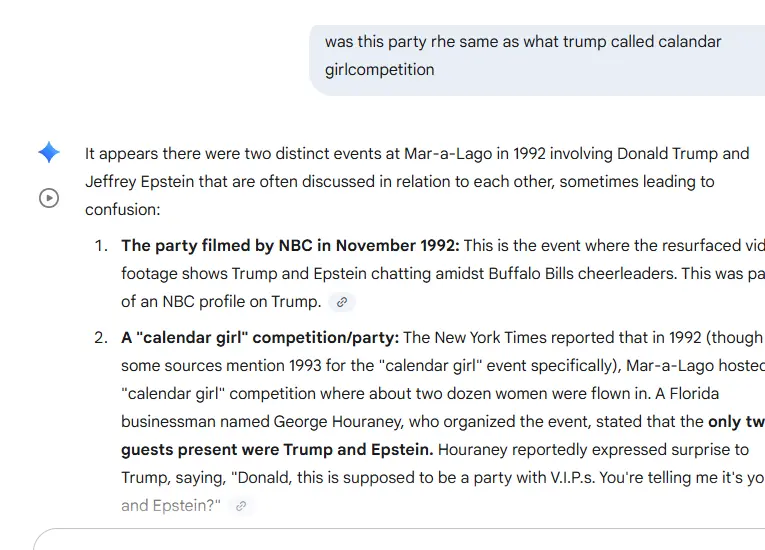Click the word 'girlcompetition' in the user message

click(380, 70)
